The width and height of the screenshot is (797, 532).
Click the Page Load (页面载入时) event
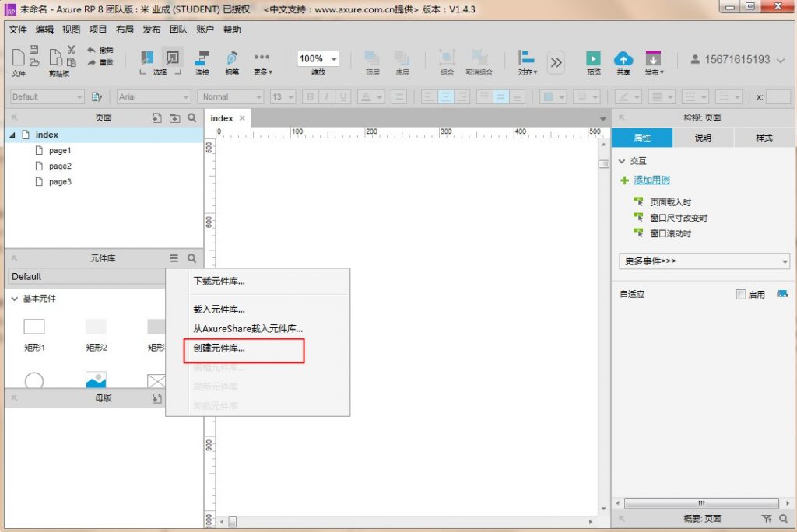(670, 202)
